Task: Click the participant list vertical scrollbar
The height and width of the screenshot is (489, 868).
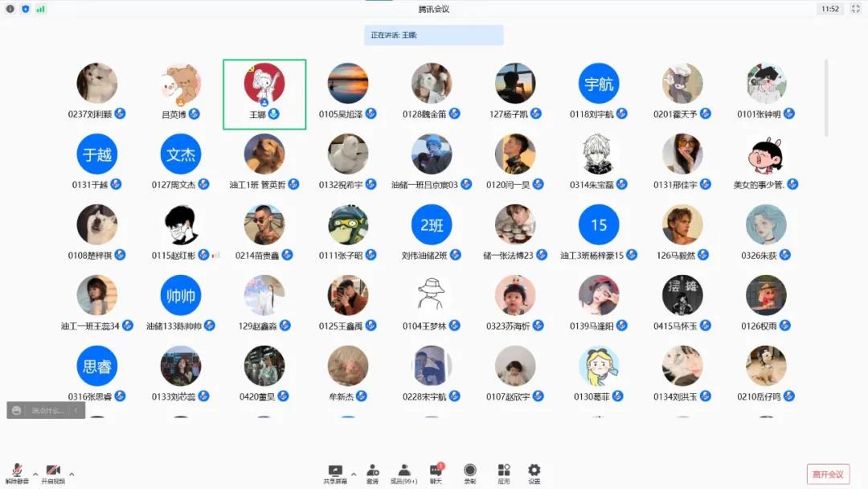Action: tap(826, 97)
